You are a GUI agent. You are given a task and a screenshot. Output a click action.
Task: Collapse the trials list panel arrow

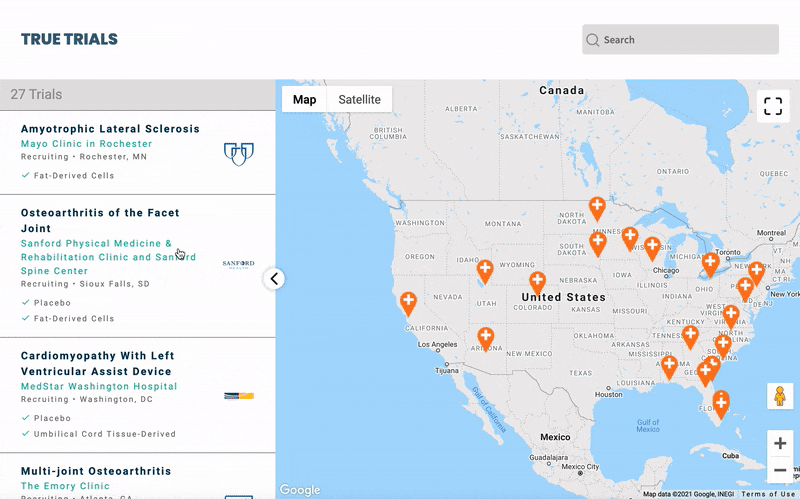pos(274,279)
